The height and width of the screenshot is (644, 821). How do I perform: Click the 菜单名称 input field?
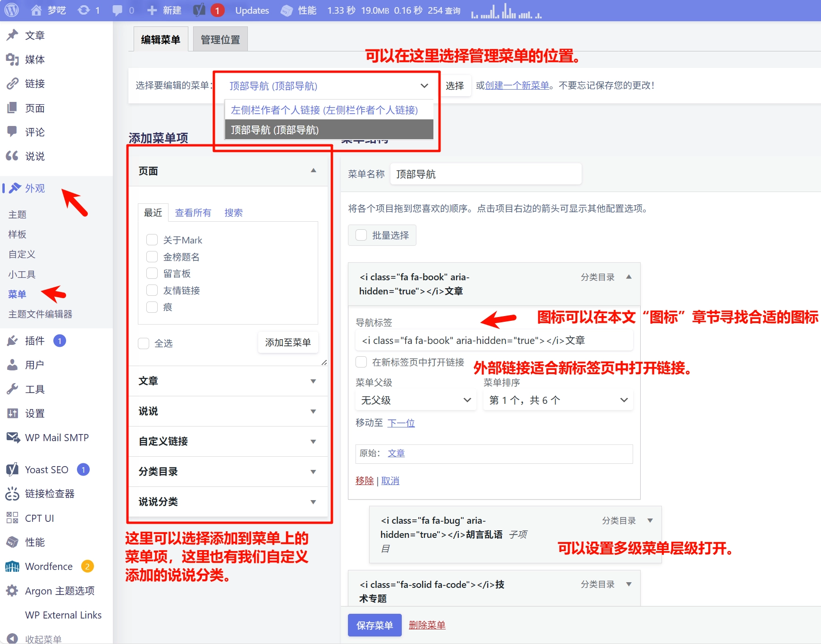(486, 174)
